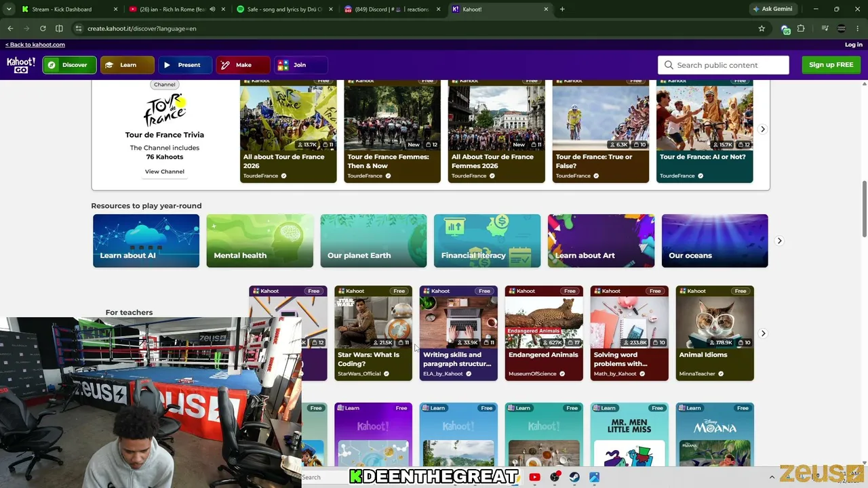Image resolution: width=868 pixels, height=488 pixels.
Task: Open a new browser tab
Action: point(562,9)
